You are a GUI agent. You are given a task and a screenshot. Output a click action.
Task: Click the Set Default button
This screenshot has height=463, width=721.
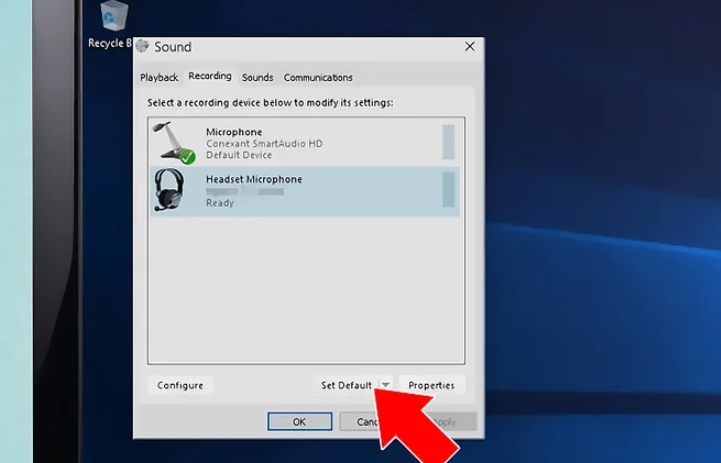pyautogui.click(x=346, y=386)
